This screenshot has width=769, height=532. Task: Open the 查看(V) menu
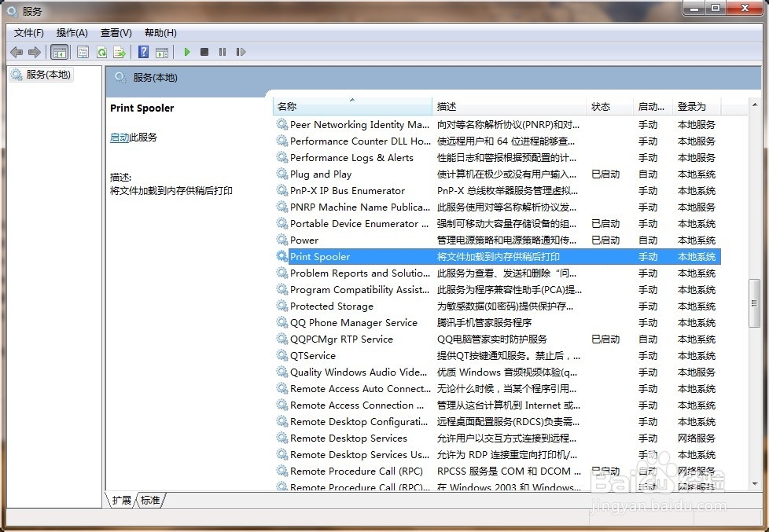(116, 33)
